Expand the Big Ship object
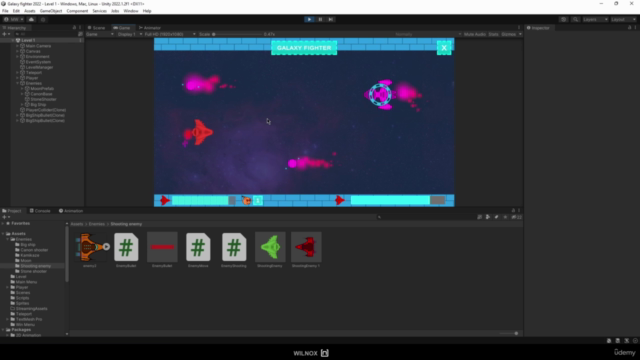This screenshot has width=640, height=360. coord(22,104)
